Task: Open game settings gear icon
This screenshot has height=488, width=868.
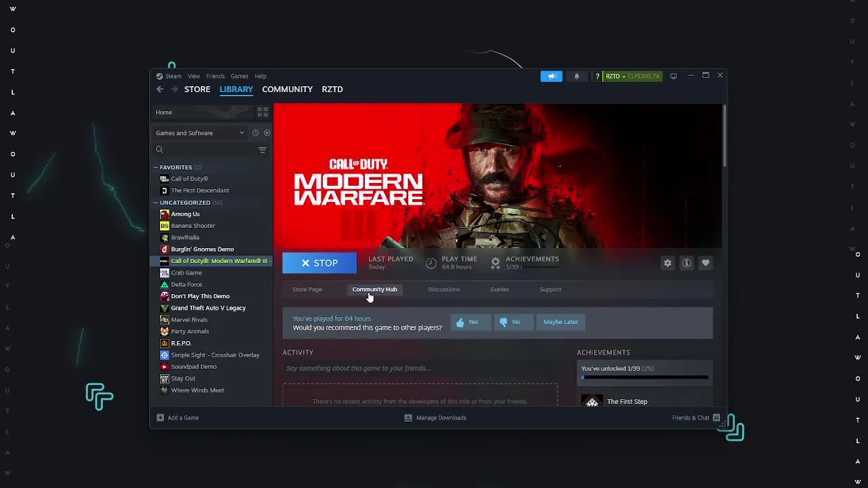Action: pyautogui.click(x=668, y=263)
